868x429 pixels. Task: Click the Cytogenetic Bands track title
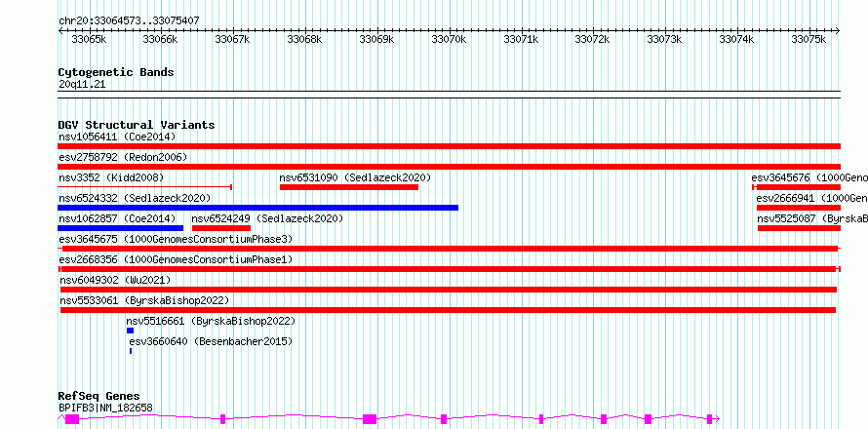116,72
